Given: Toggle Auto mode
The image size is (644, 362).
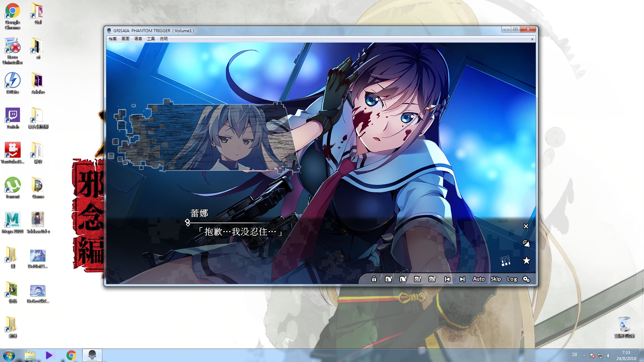Looking at the screenshot, I should tap(479, 279).
